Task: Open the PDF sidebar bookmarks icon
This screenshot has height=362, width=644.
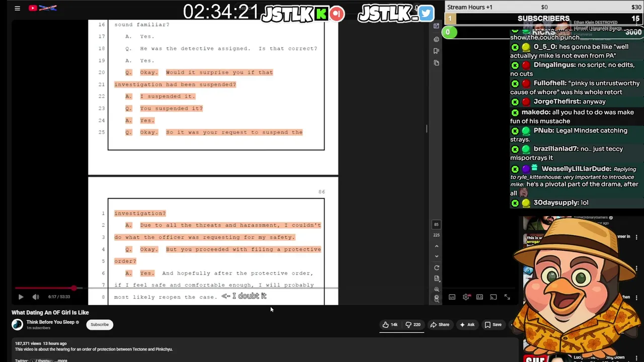Action: point(436,51)
